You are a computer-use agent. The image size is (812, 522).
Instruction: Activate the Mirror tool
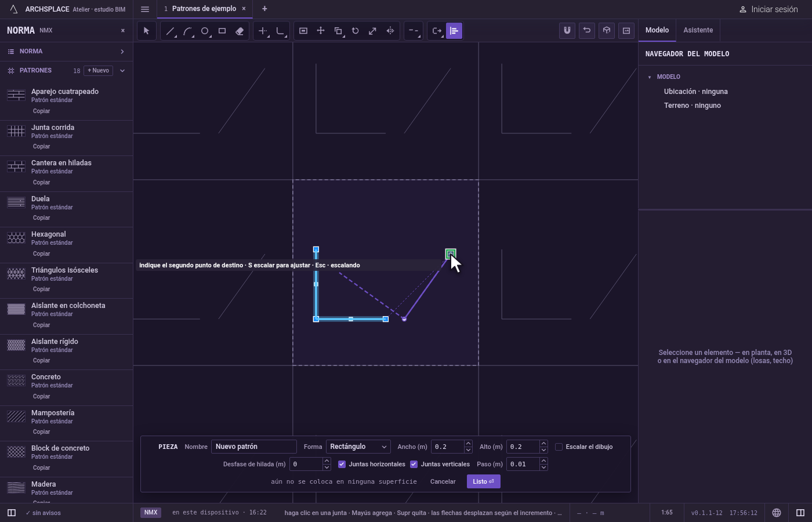point(390,31)
